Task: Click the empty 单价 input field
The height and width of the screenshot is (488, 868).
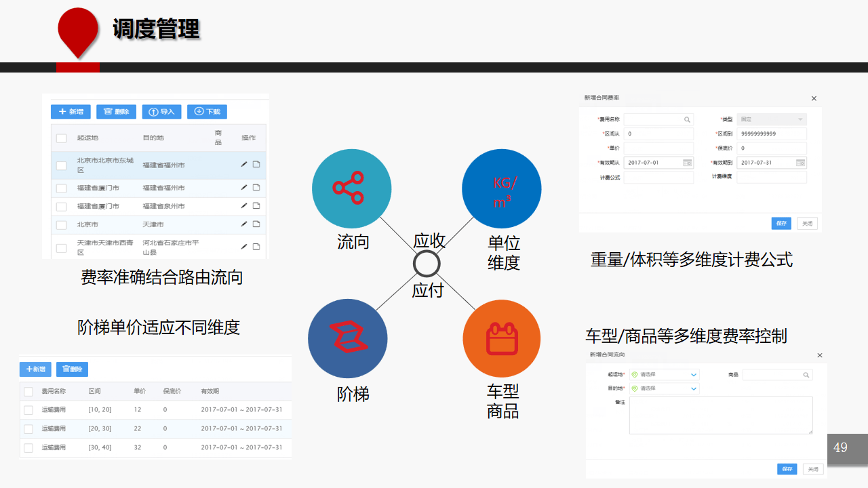Action: point(658,148)
